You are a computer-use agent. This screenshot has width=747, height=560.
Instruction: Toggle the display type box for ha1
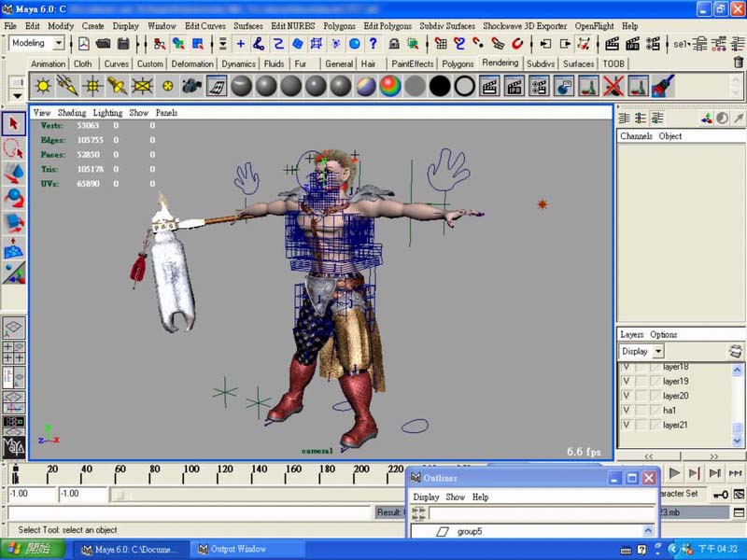(641, 410)
